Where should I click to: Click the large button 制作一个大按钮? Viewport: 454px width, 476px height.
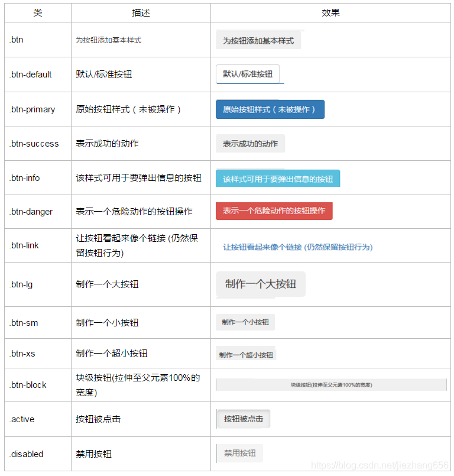click(x=261, y=284)
